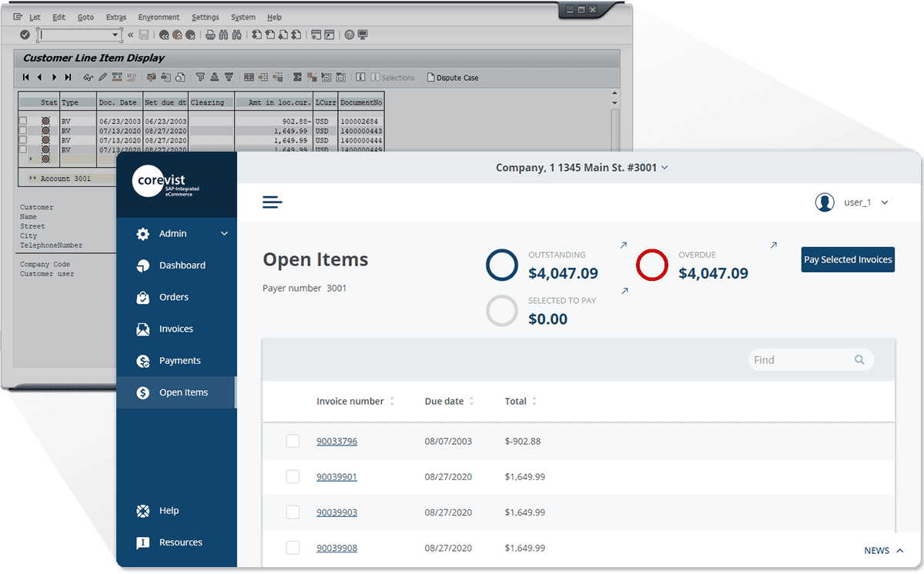The height and width of the screenshot is (574, 924).
Task: Click the SAP Find binoculars icon
Action: tap(223, 35)
